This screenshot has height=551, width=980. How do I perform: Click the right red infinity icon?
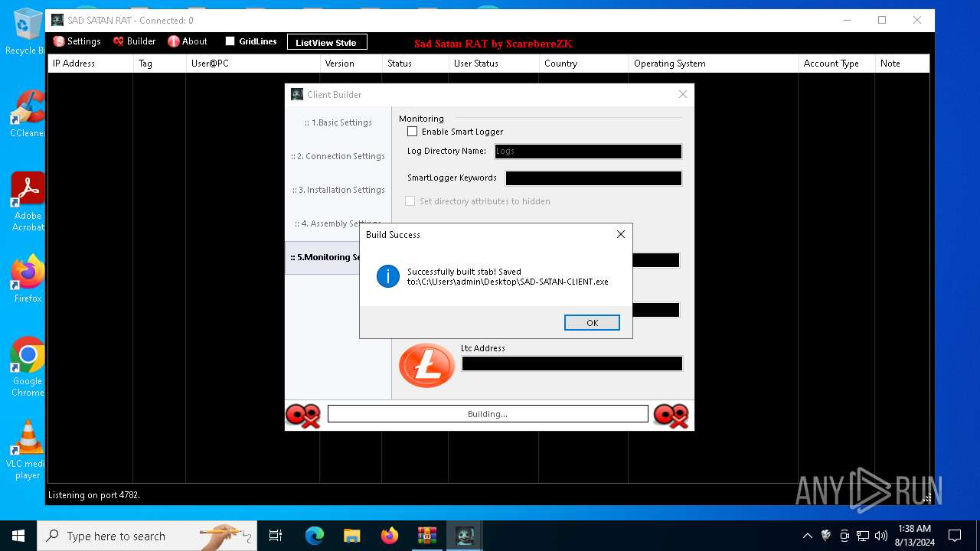point(671,416)
